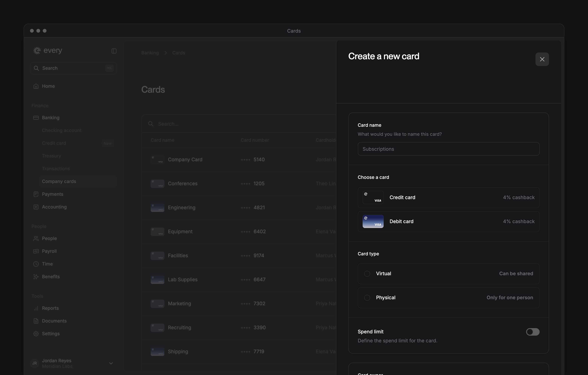Close the Create a new card panel

[542, 59]
